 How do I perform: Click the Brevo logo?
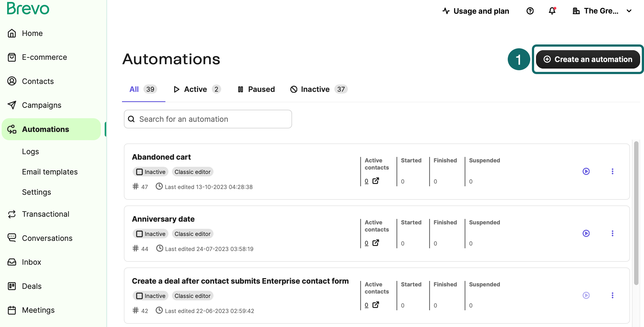point(28,8)
